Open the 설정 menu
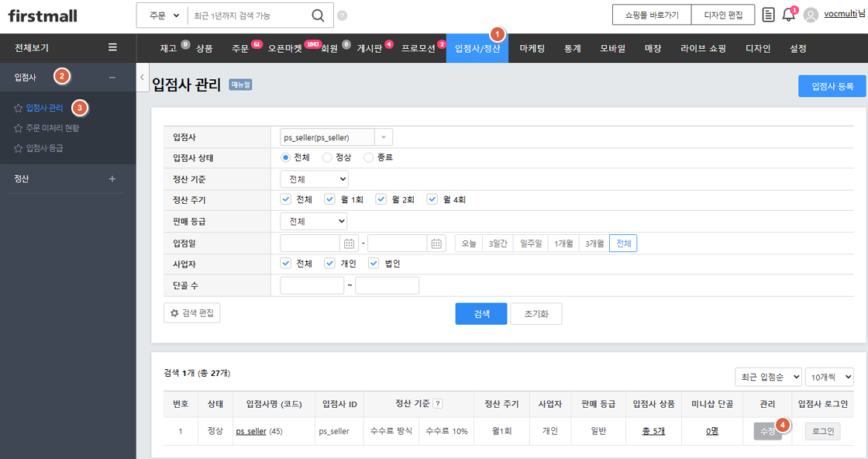The height and width of the screenshot is (459, 868). 797,48
